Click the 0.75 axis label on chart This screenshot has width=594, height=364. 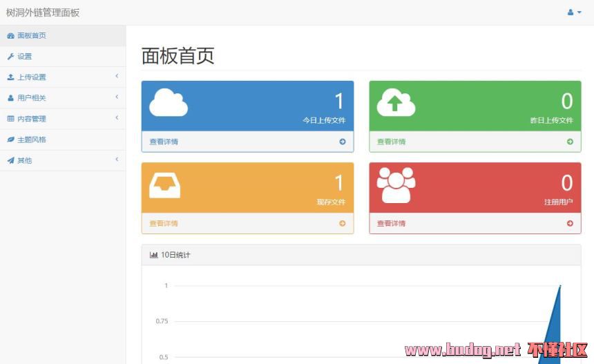pos(162,321)
